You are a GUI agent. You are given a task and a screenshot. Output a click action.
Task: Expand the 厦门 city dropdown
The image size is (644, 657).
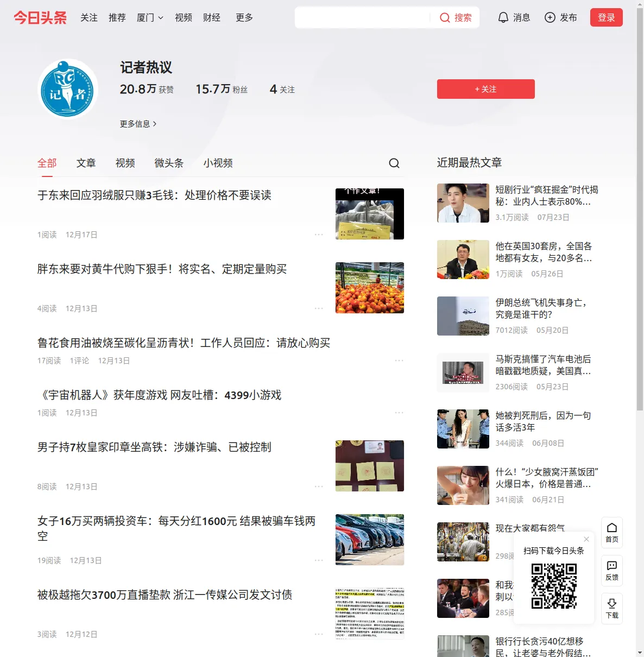click(150, 18)
